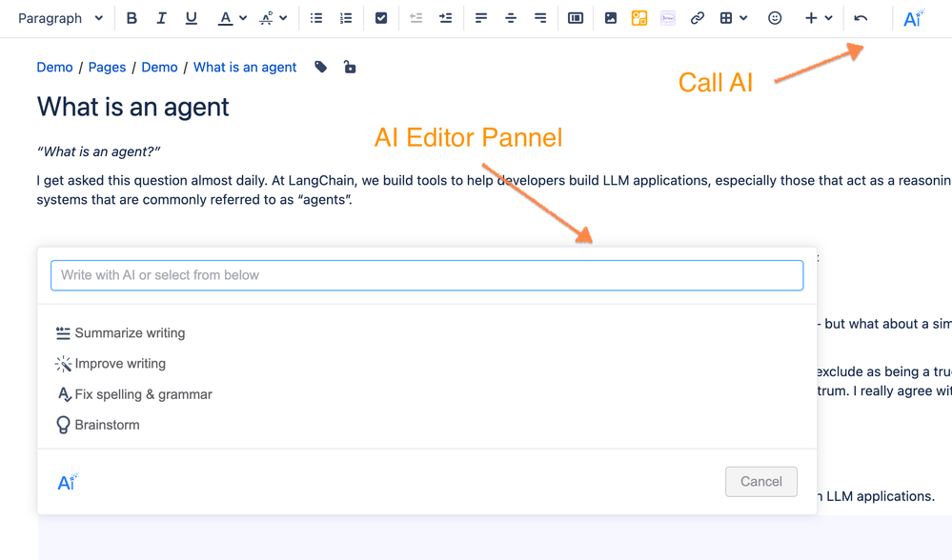
Task: Click the italic quote "What is an agent?"
Action: pyautogui.click(x=98, y=151)
